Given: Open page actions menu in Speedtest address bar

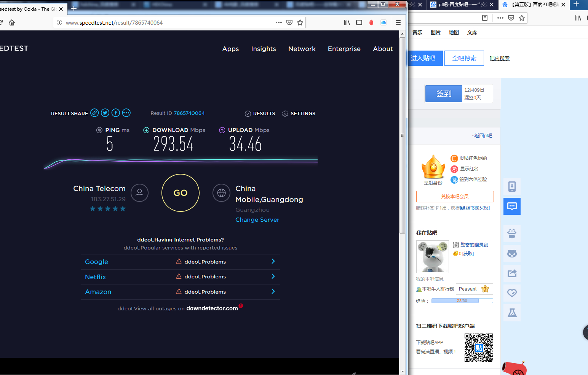Looking at the screenshot, I should [279, 22].
